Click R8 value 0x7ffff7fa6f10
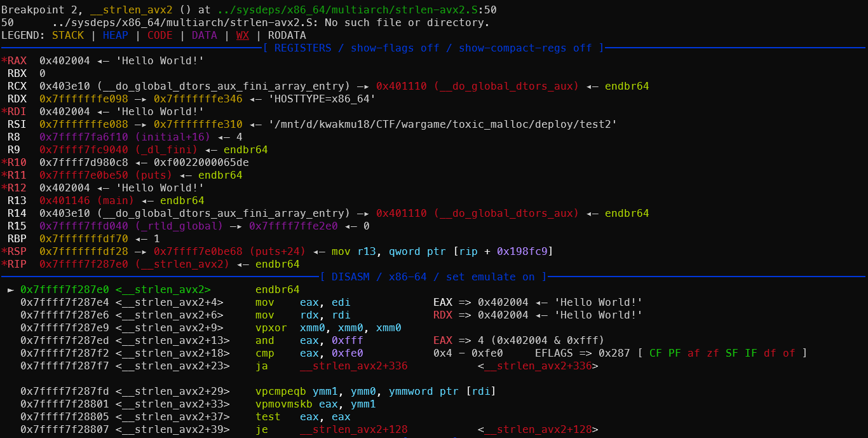This screenshot has height=438, width=868. [x=83, y=137]
